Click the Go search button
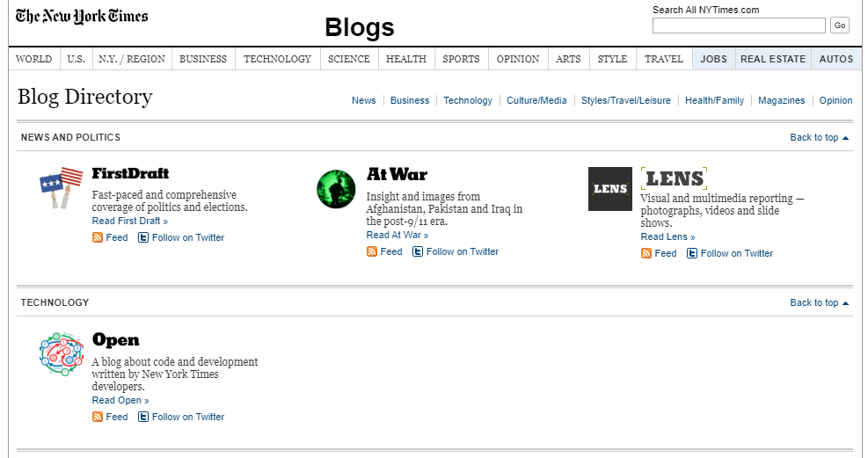This screenshot has height=458, width=868. (840, 25)
